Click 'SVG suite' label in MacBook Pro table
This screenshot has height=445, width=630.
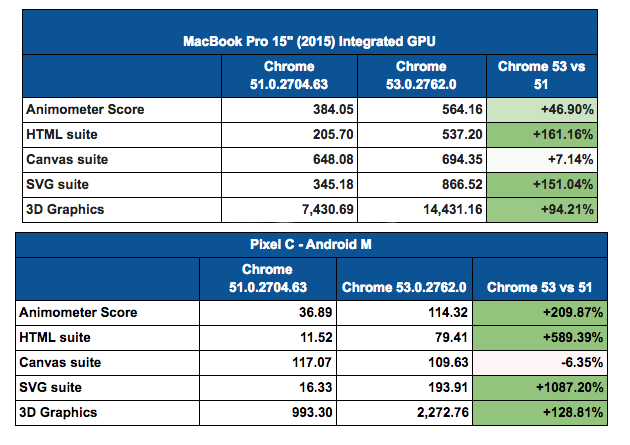pos(57,184)
